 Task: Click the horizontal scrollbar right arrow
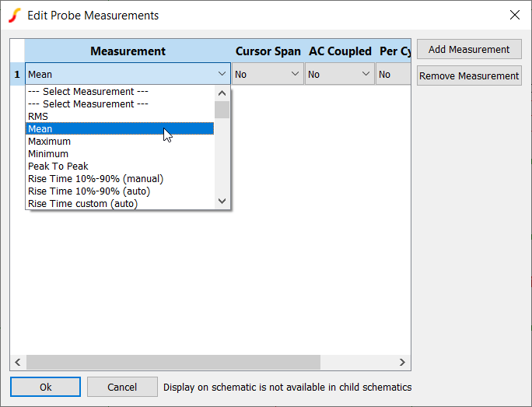(x=402, y=363)
